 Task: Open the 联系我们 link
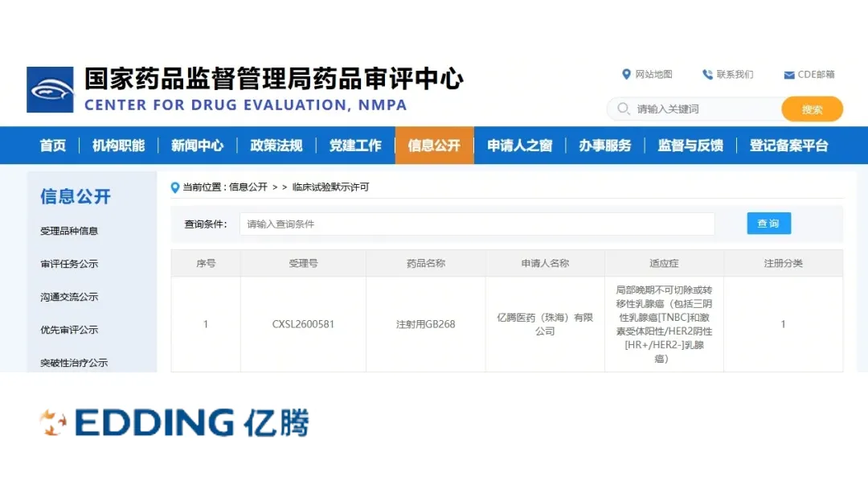tap(735, 74)
